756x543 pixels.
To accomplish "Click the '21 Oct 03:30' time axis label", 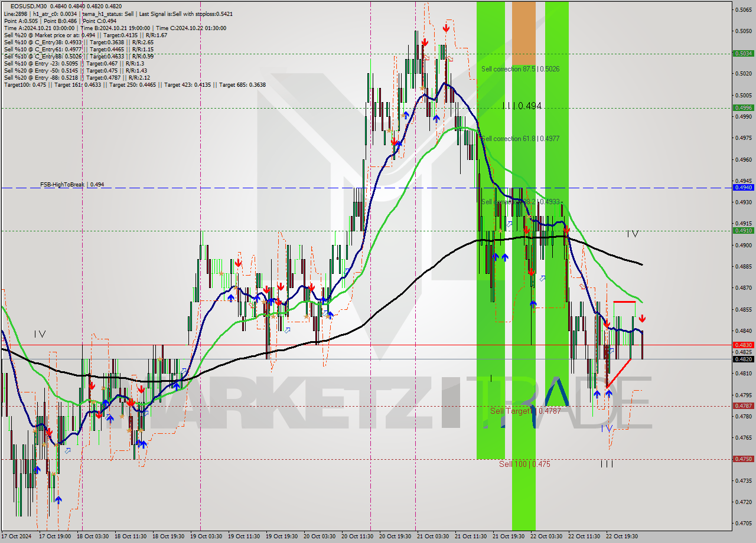I will point(433,537).
